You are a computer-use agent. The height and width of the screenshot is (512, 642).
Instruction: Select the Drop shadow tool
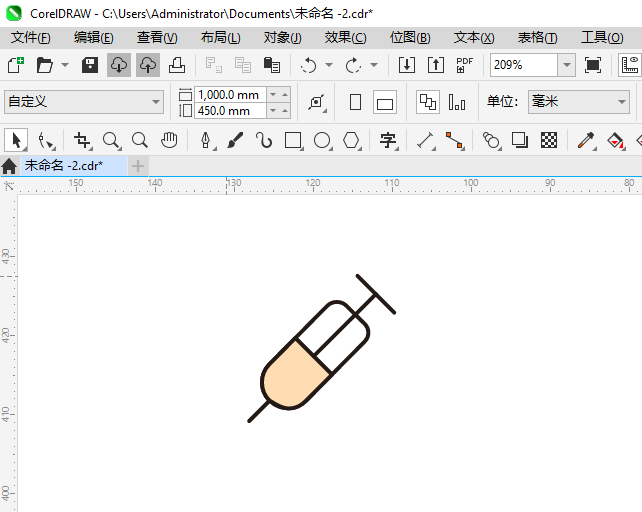coord(520,140)
